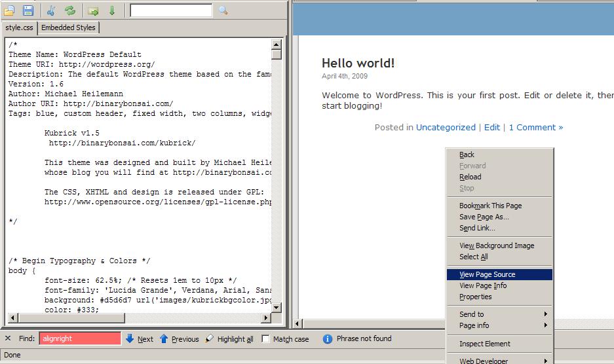614x364 pixels.
Task: Switch to the Embedded Styles tab
Action: pos(69,27)
